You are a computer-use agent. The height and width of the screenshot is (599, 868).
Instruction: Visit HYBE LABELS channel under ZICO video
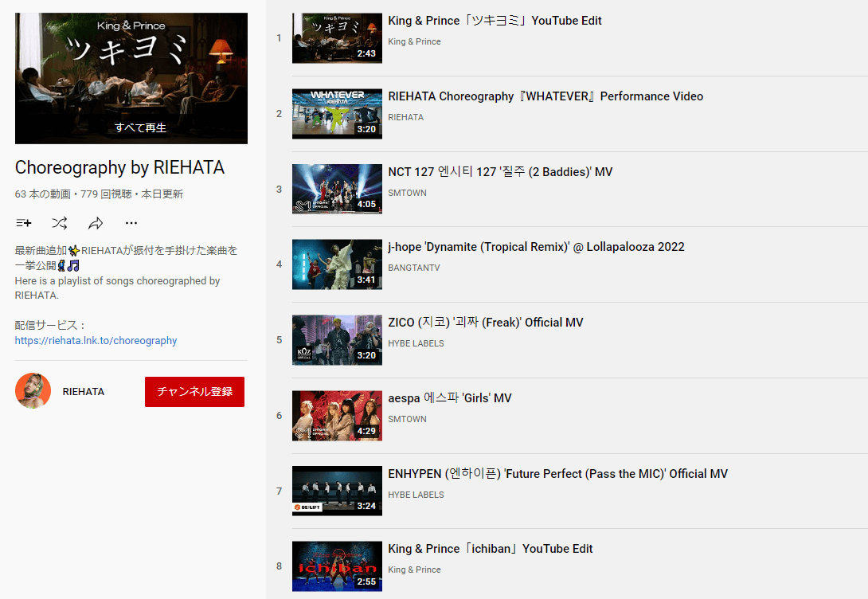click(x=416, y=343)
